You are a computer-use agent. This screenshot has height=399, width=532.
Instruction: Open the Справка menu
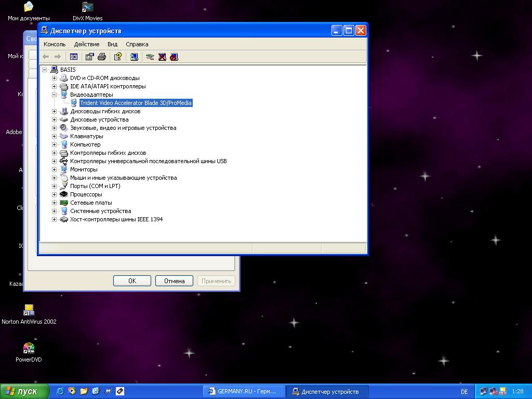click(x=137, y=45)
